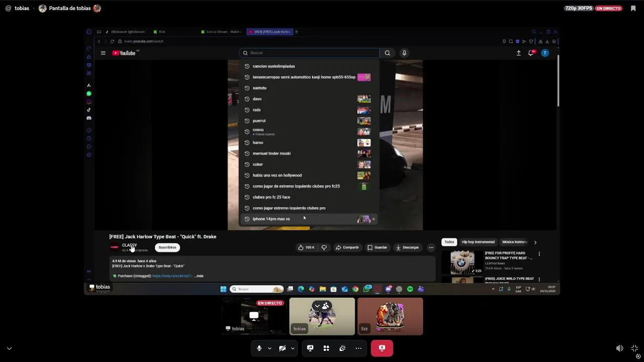
Task: Open the CLASSY channel name
Action: (x=129, y=245)
